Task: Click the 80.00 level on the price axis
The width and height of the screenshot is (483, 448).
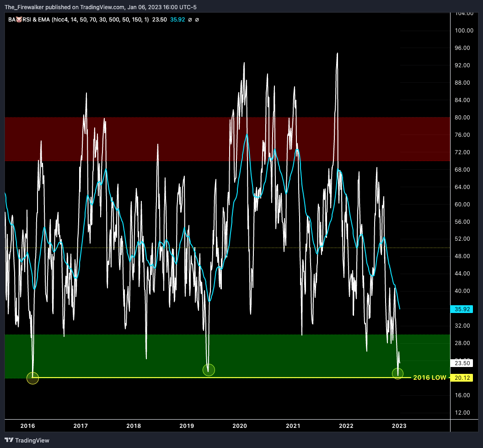Action: pyautogui.click(x=462, y=118)
